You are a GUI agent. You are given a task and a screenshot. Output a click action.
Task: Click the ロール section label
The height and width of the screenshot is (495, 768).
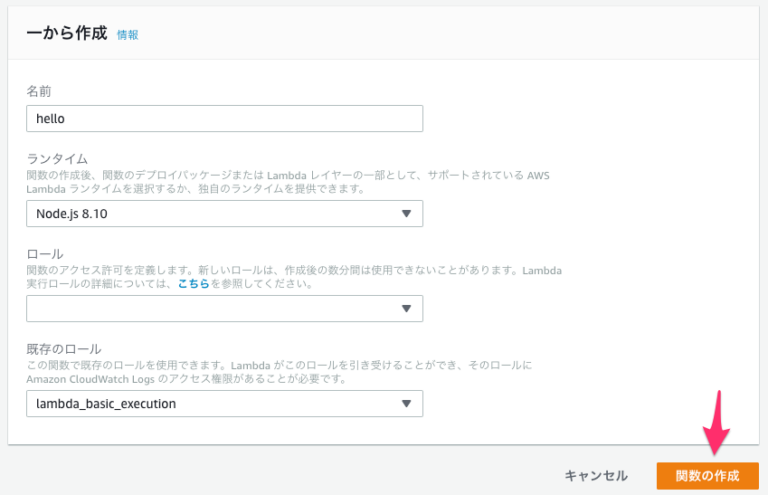(44, 254)
